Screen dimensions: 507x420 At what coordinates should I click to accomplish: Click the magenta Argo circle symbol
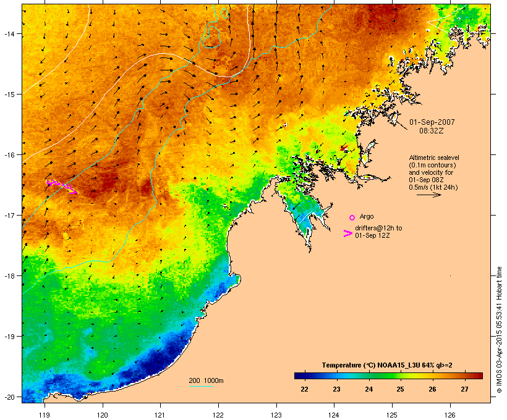click(x=352, y=217)
